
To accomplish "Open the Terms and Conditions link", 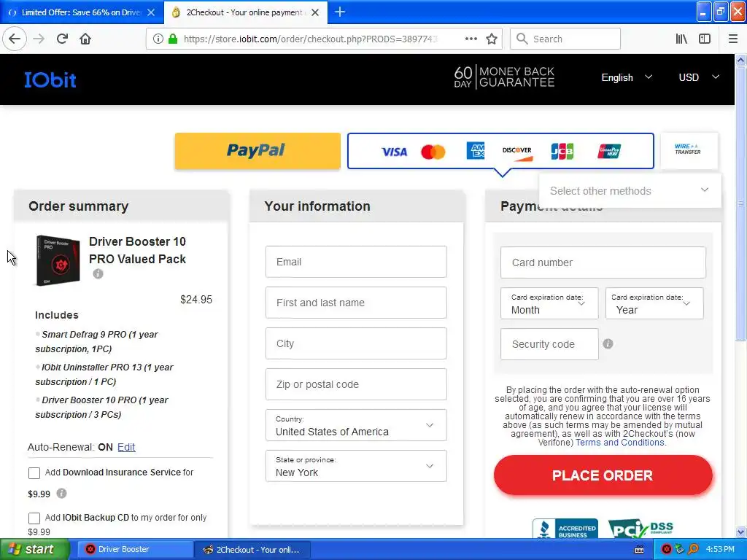I will pyautogui.click(x=620, y=443).
